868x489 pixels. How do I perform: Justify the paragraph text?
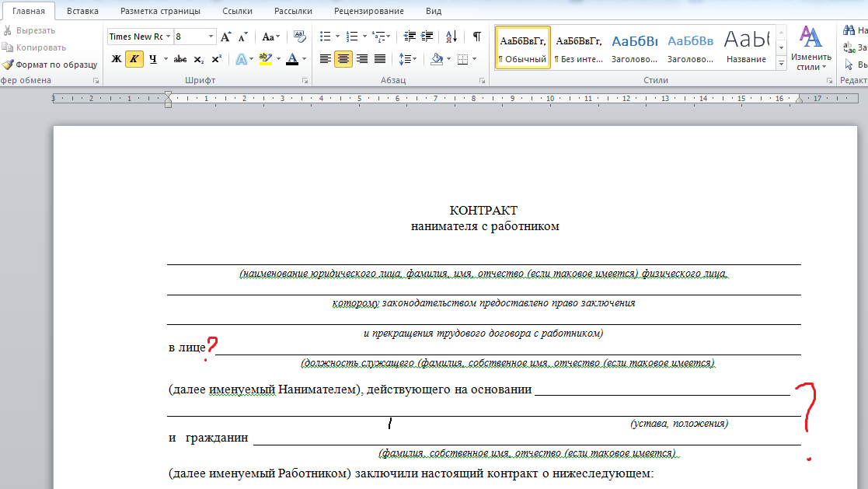[380, 59]
